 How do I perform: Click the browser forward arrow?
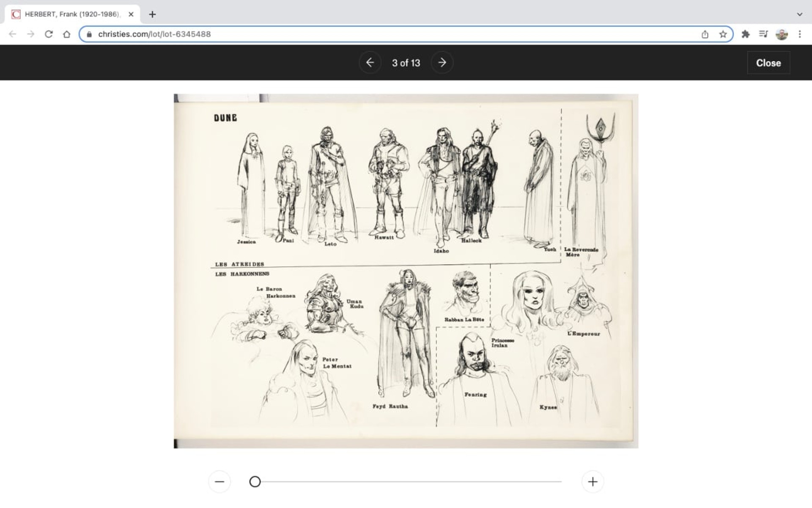pos(30,34)
